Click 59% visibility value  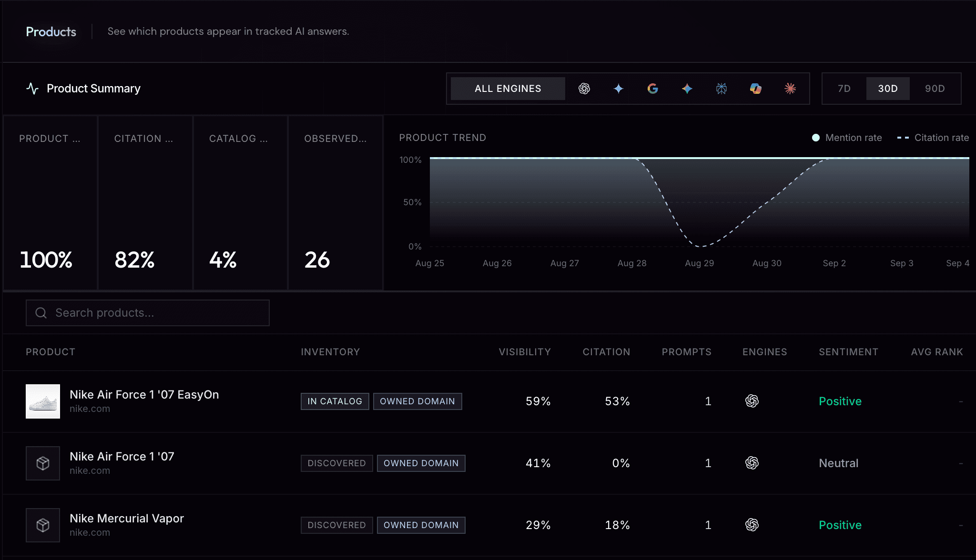click(x=538, y=401)
